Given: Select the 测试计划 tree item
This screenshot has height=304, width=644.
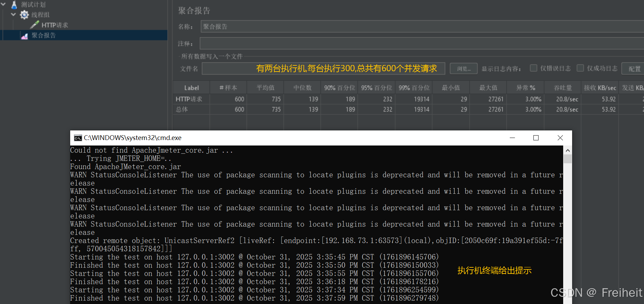Looking at the screenshot, I should coord(33,5).
